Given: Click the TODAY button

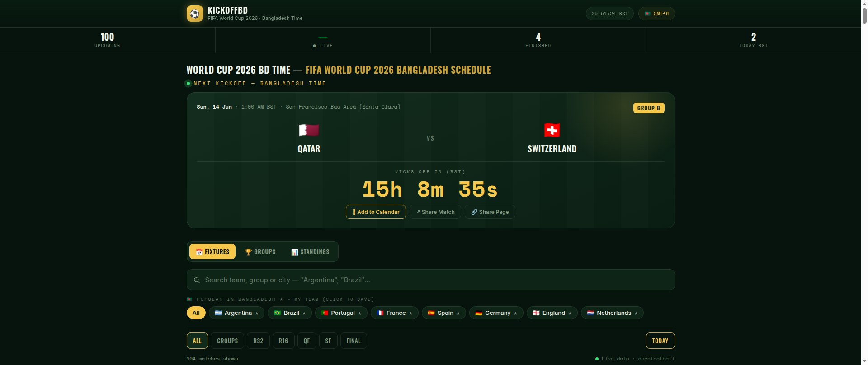Looking at the screenshot, I should (660, 341).
